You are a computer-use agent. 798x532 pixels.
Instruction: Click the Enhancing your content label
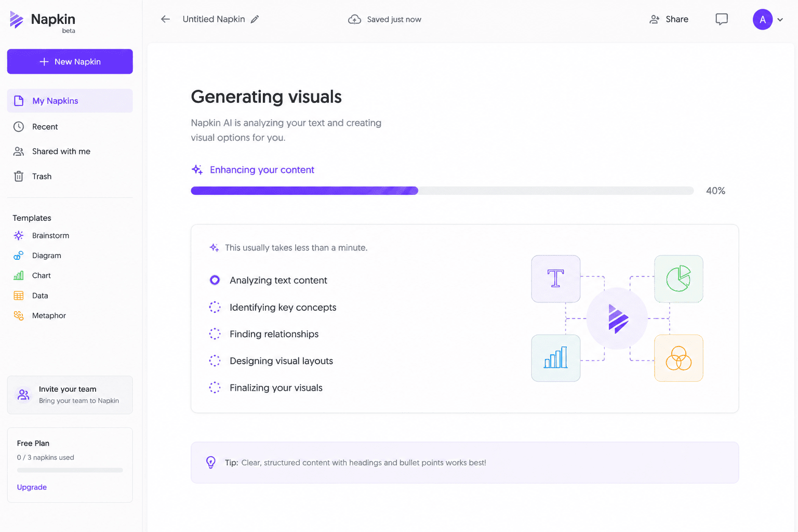[x=262, y=170]
